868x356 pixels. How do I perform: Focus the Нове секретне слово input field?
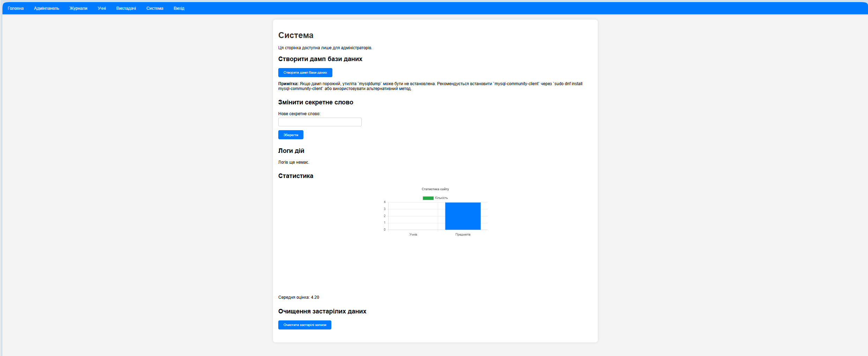(319, 122)
